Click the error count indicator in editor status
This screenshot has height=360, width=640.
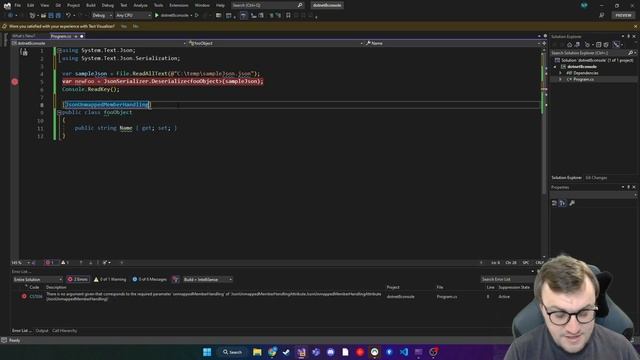click(50, 263)
